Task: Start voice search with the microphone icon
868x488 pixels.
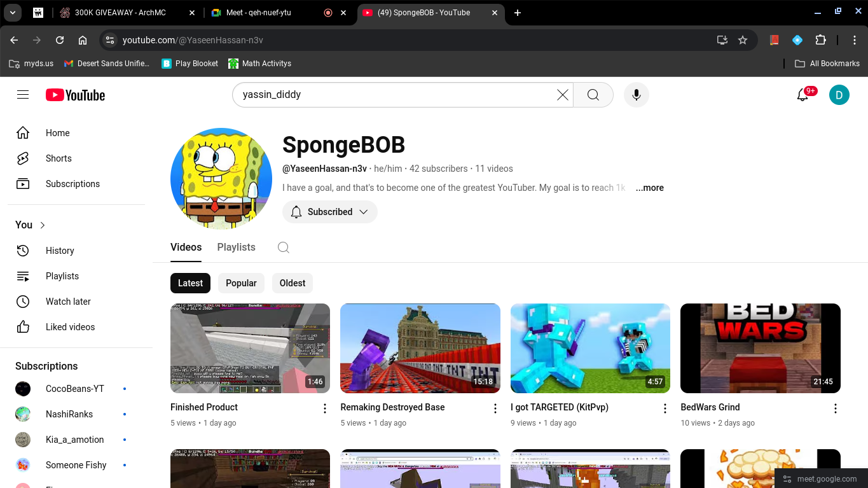Action: 636,95
